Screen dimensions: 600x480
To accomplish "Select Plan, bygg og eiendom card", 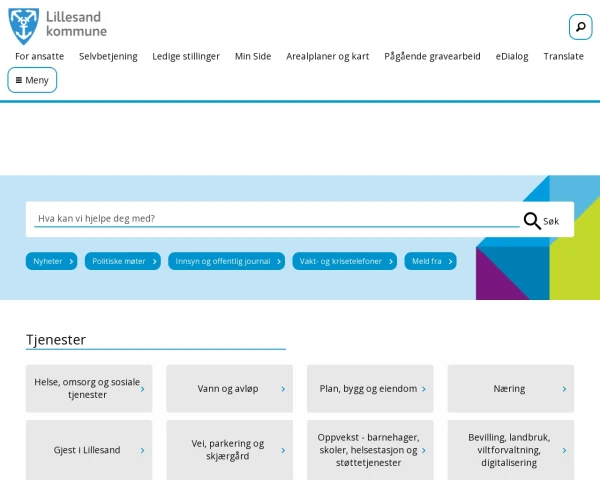I will [370, 389].
